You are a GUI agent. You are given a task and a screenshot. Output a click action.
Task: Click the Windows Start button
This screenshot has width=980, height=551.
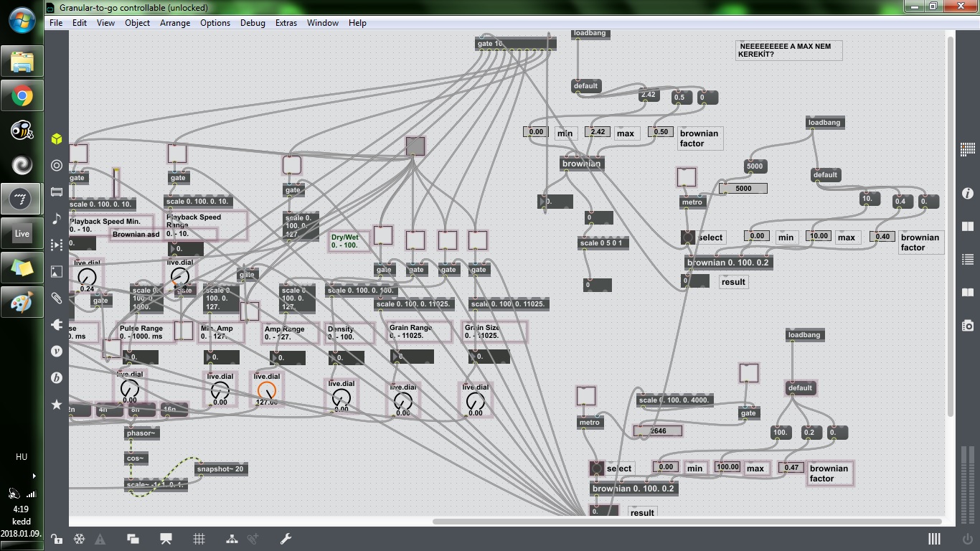click(22, 19)
